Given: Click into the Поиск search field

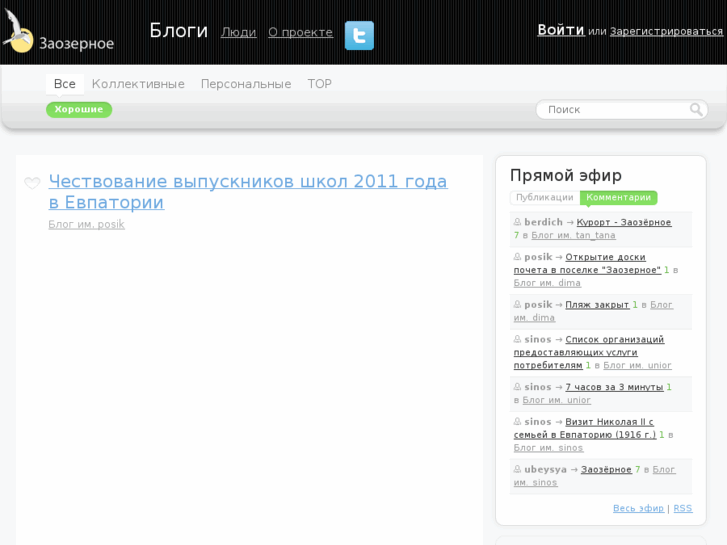Looking at the screenshot, I should coord(612,109).
